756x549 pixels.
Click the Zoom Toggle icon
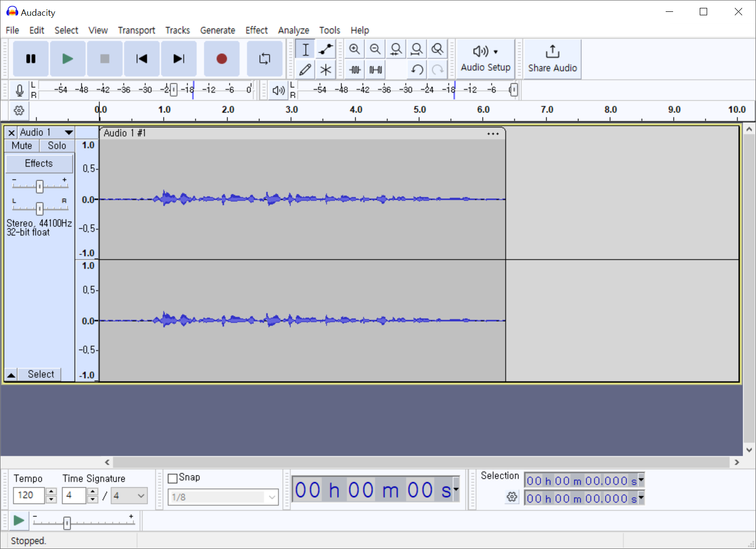pyautogui.click(x=437, y=49)
